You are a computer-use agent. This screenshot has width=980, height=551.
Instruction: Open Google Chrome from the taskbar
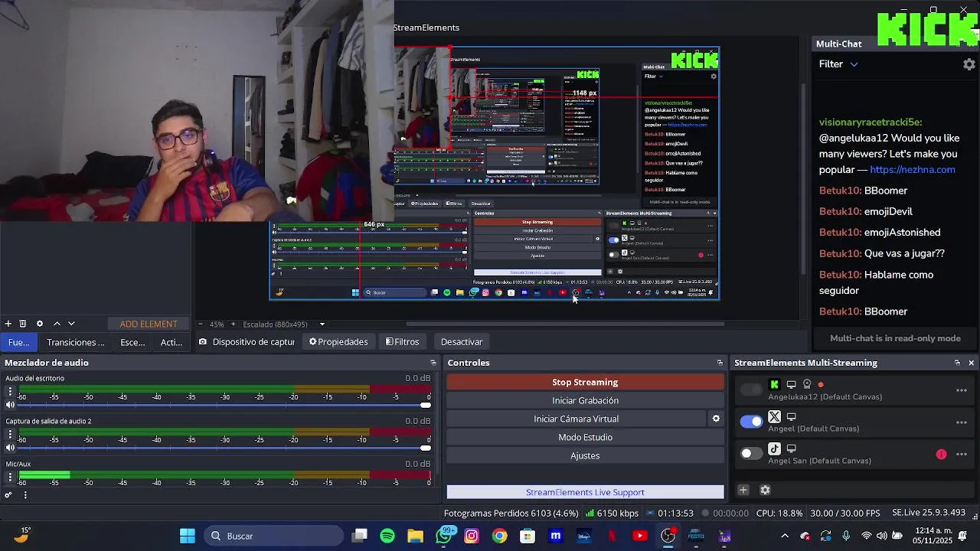point(499,536)
